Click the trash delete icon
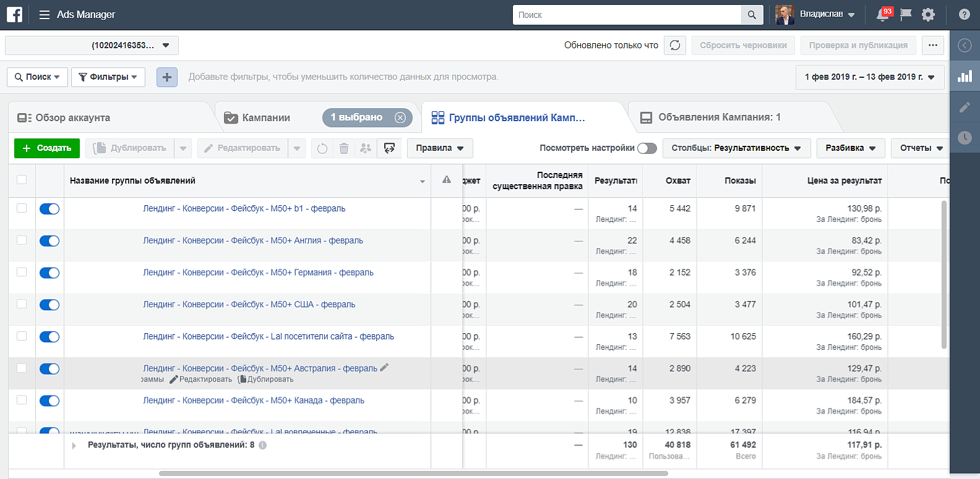 [344, 148]
